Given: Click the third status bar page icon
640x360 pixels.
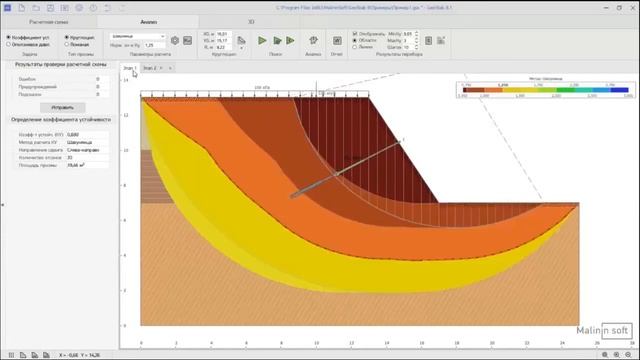Looking at the screenshot, I should (35, 355).
